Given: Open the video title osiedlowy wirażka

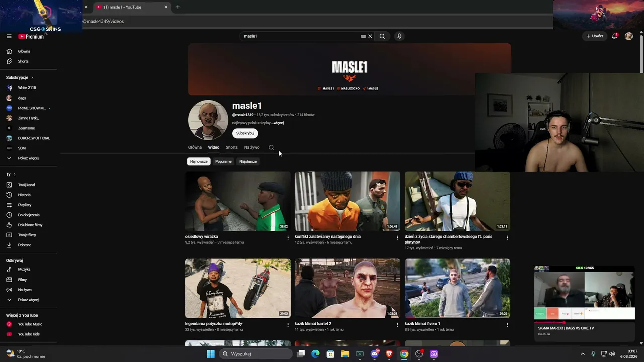Looking at the screenshot, I should click(x=201, y=236).
